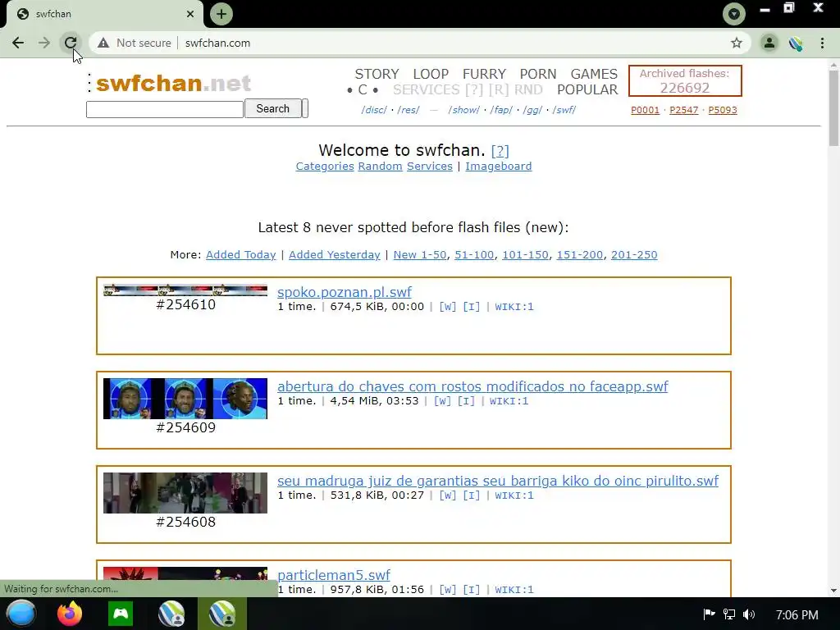Go to archive page P2547
Viewport: 840px width, 630px height.
point(683,110)
